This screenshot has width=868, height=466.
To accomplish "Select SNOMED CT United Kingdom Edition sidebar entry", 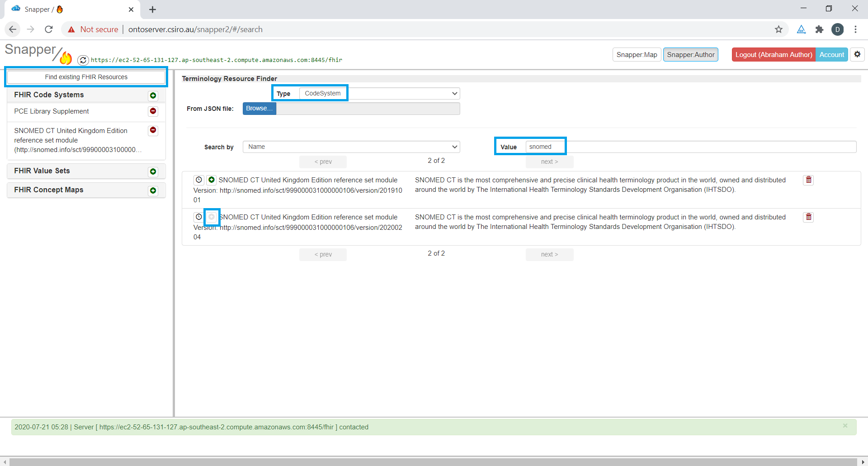I will coord(77,140).
